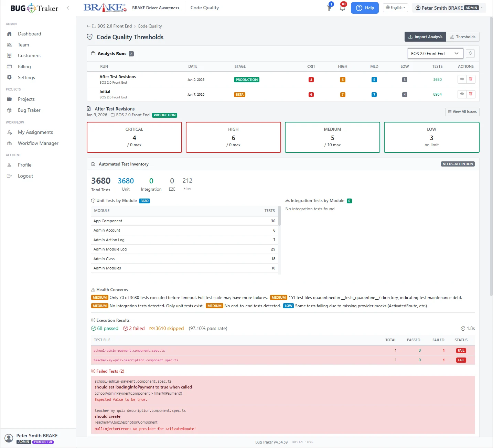Click the blue Help button

[365, 8]
